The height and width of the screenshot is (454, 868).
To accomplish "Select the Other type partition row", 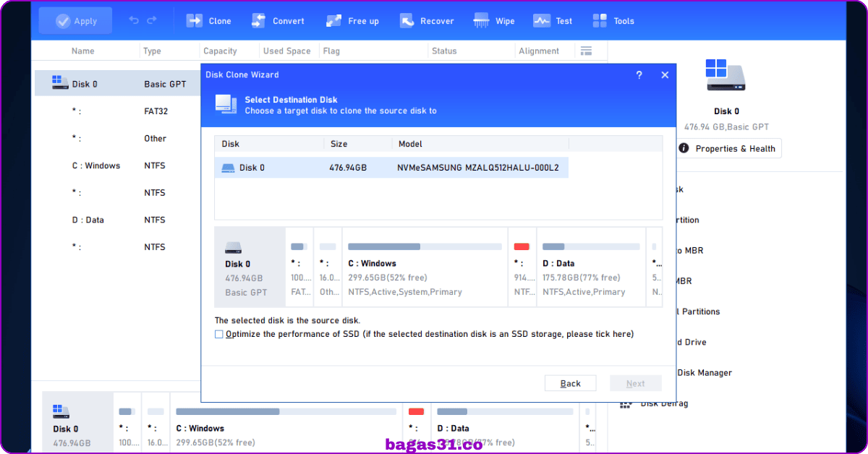I will (118, 138).
